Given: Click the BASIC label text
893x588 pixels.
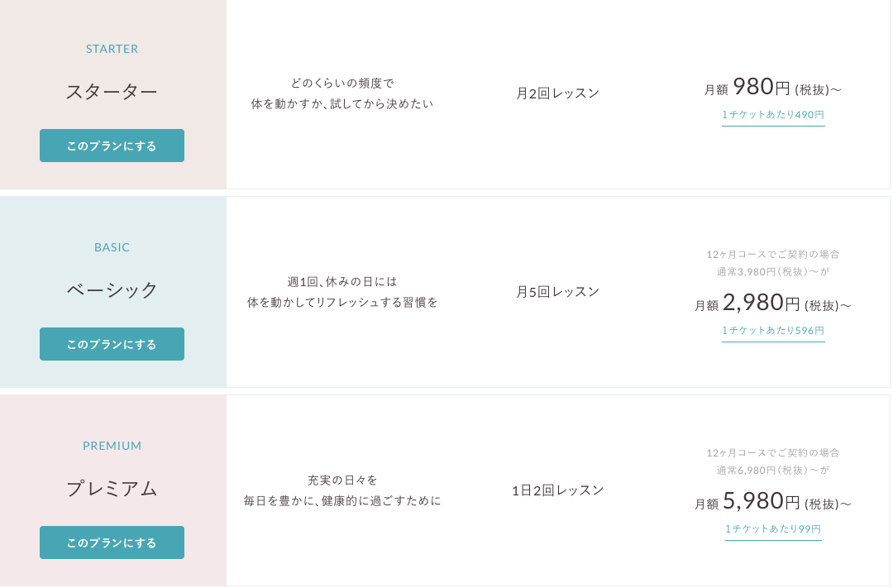Looking at the screenshot, I should coord(112,247).
